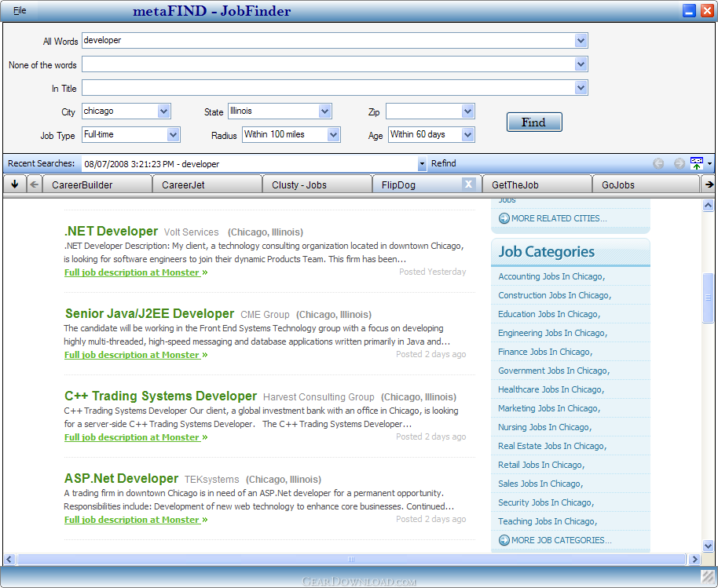Click the Refind button
The image size is (718, 588).
click(443, 163)
